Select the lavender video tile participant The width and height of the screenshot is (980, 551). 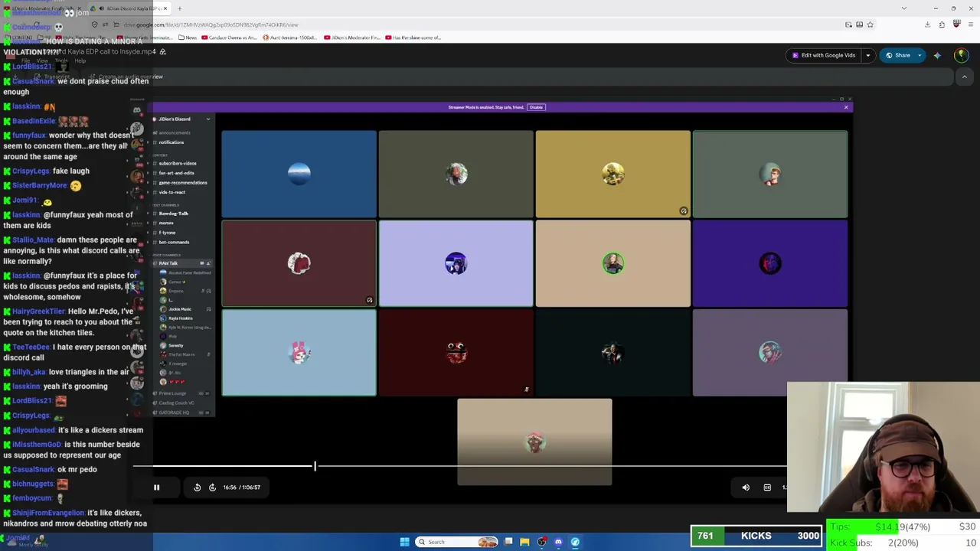tap(456, 263)
